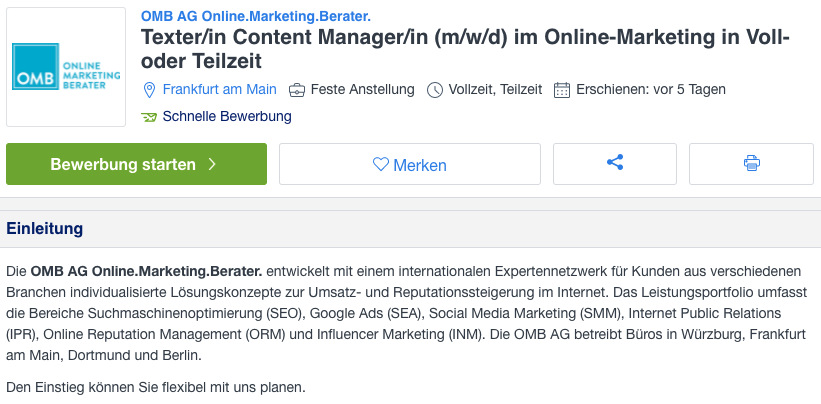821x404 pixels.
Task: Click the green quick-apply icon
Action: (150, 117)
